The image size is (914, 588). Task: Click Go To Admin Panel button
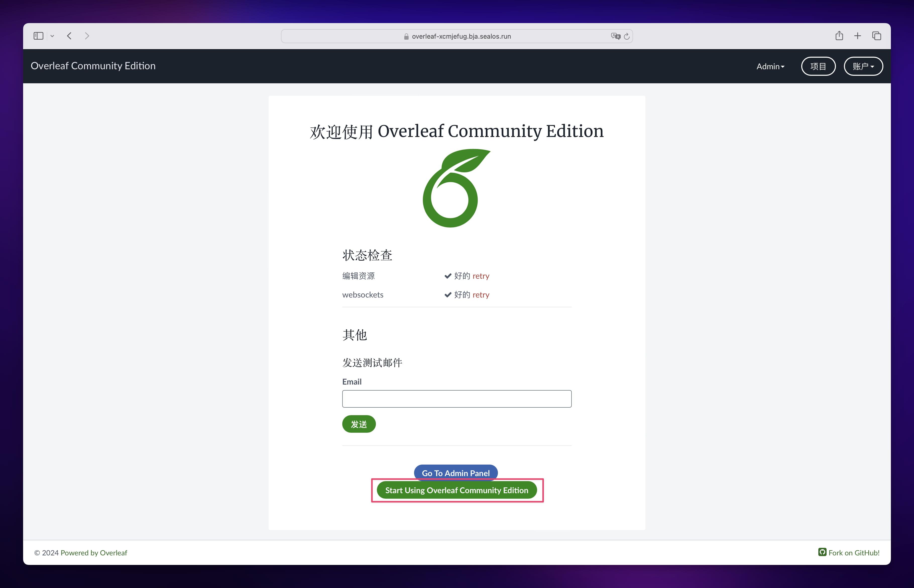(x=455, y=473)
